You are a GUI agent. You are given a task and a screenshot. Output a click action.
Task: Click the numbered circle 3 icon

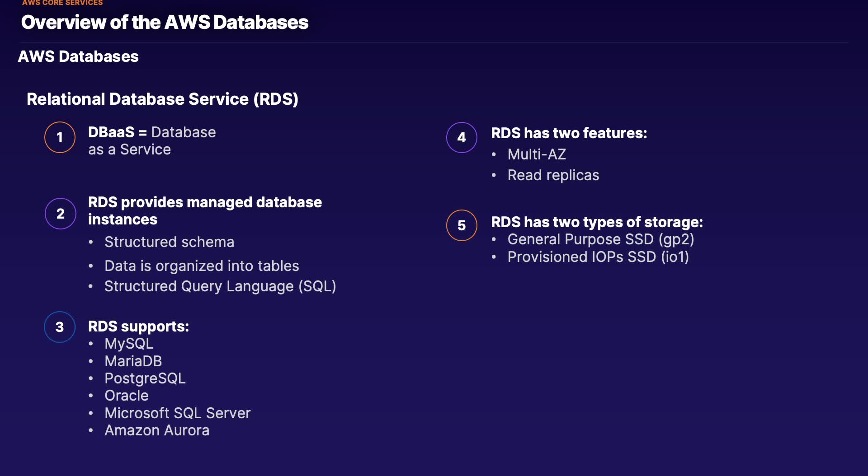[60, 327]
